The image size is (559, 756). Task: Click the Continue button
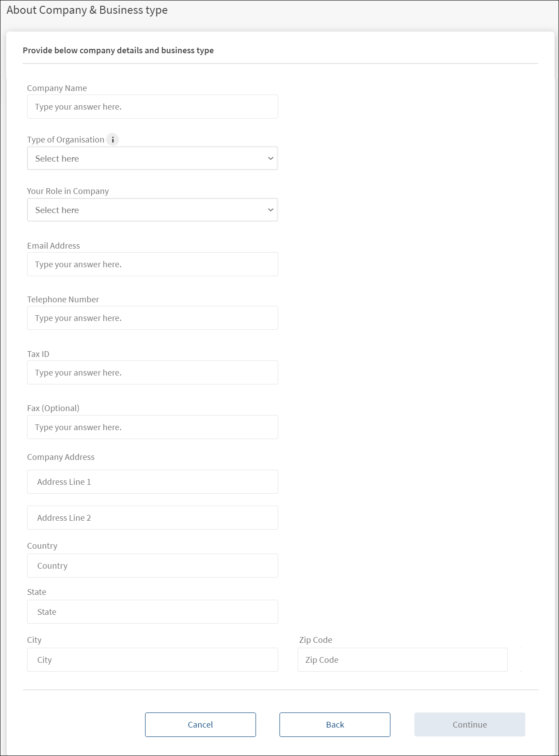tap(469, 724)
